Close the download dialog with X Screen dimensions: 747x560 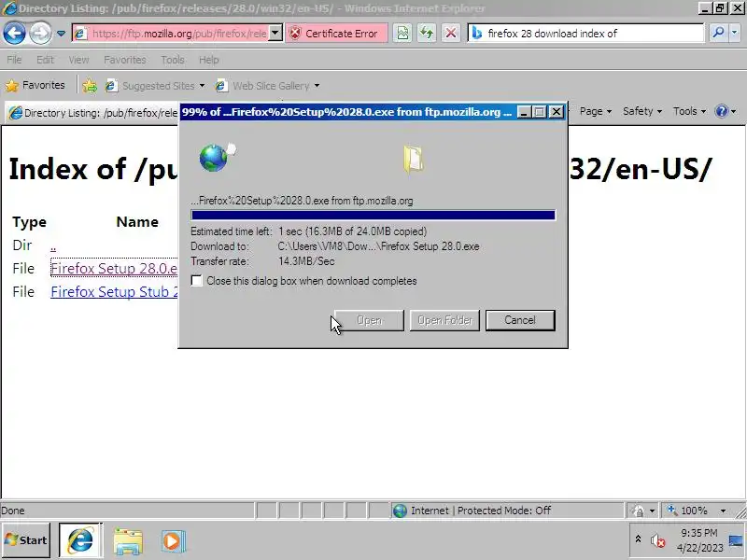[556, 112]
